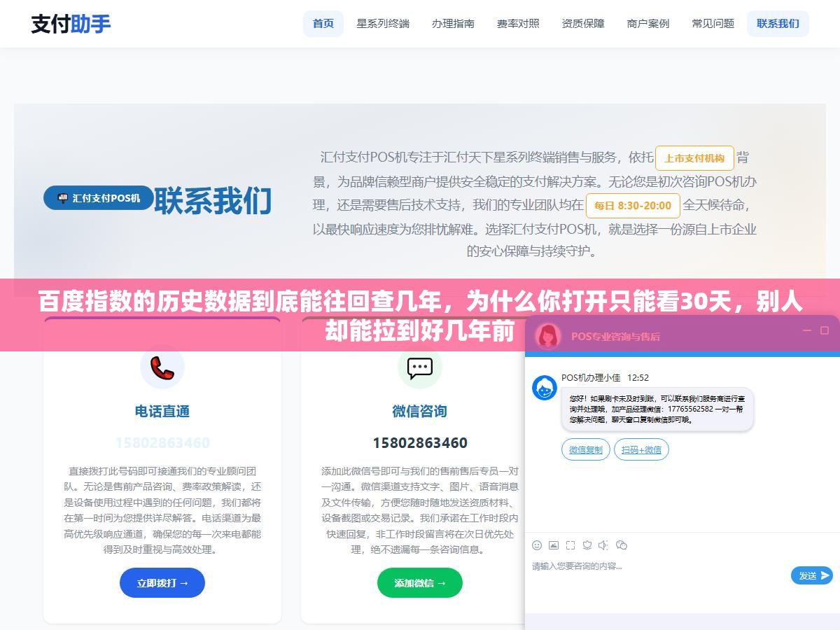
Task: Click the 微信复制 link button
Action: (x=586, y=449)
